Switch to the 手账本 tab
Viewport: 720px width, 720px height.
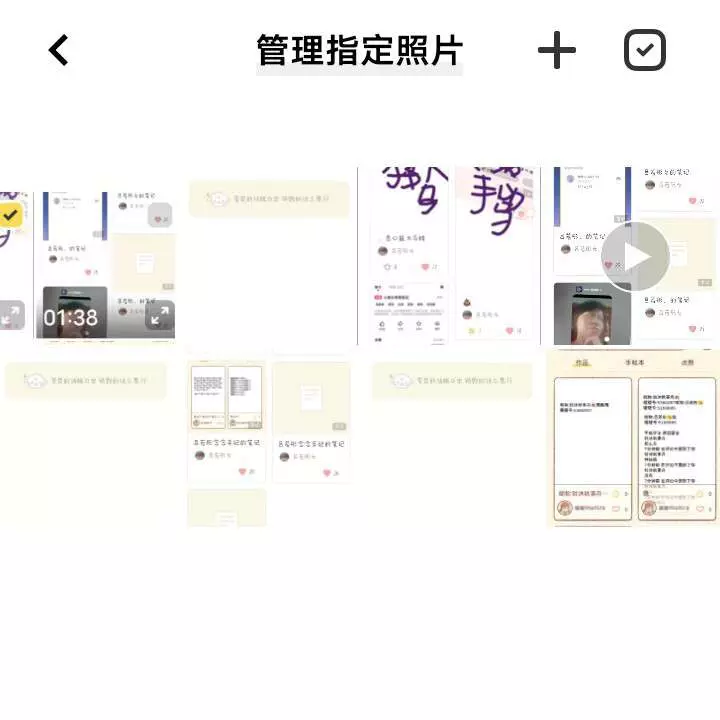(x=635, y=363)
